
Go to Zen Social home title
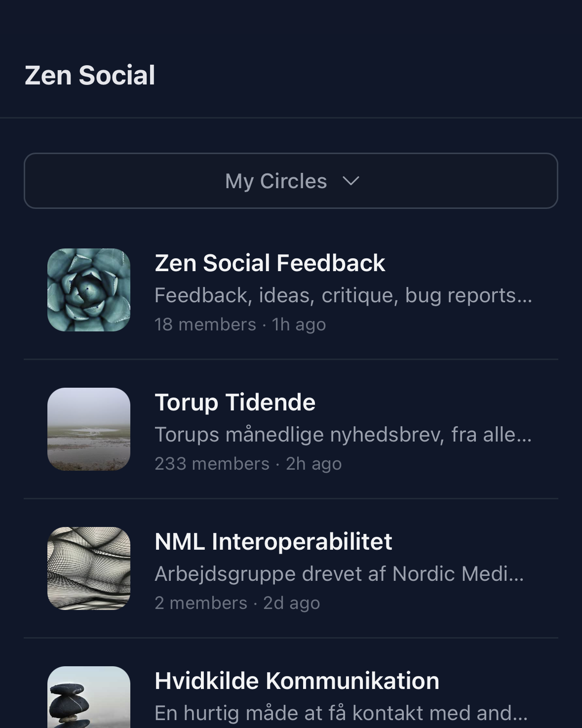90,76
